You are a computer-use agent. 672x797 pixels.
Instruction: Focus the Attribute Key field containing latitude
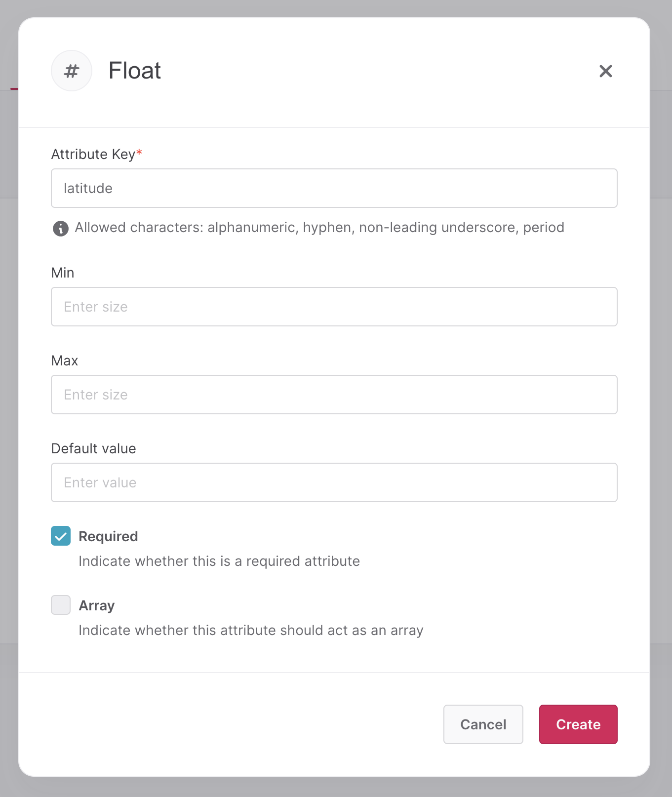(x=334, y=189)
